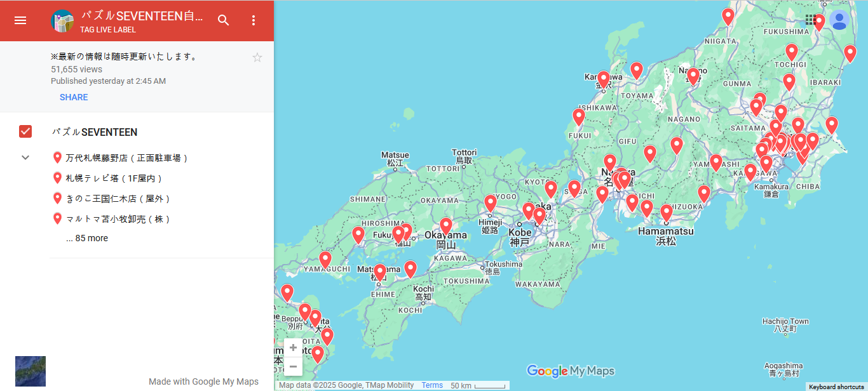Screen dimensions: 868x391
Task: Open the Terms link on map
Action: coord(432,385)
